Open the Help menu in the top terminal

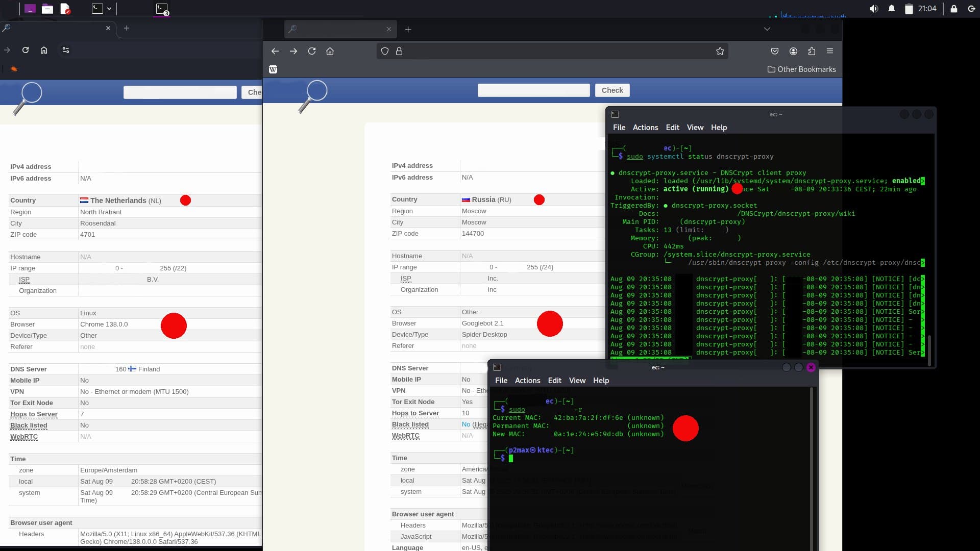[719, 128]
